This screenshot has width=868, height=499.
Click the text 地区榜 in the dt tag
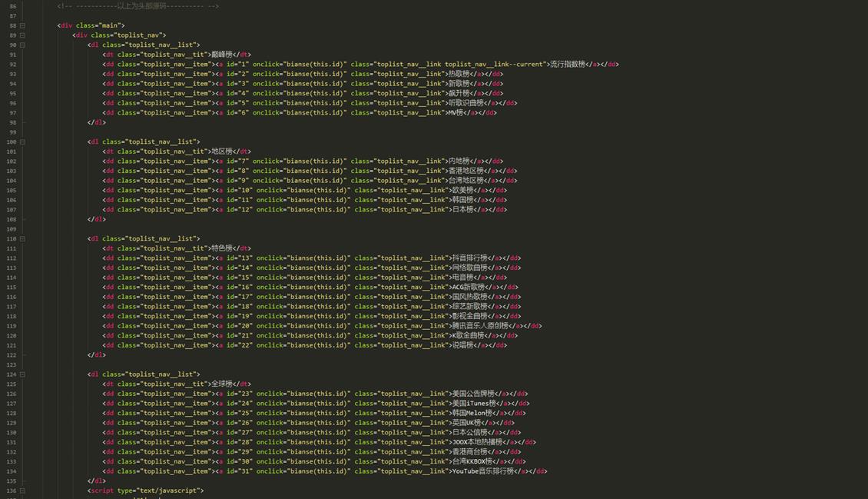pos(222,151)
